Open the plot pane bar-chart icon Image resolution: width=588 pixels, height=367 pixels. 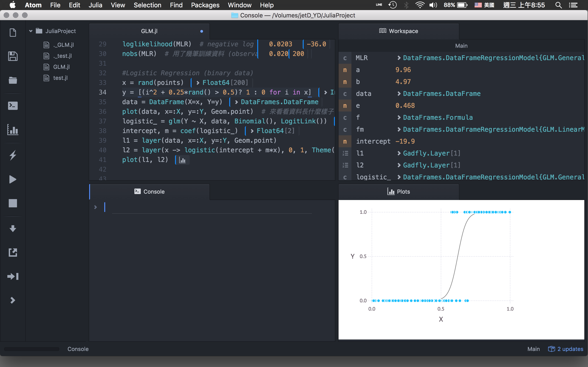click(x=13, y=130)
